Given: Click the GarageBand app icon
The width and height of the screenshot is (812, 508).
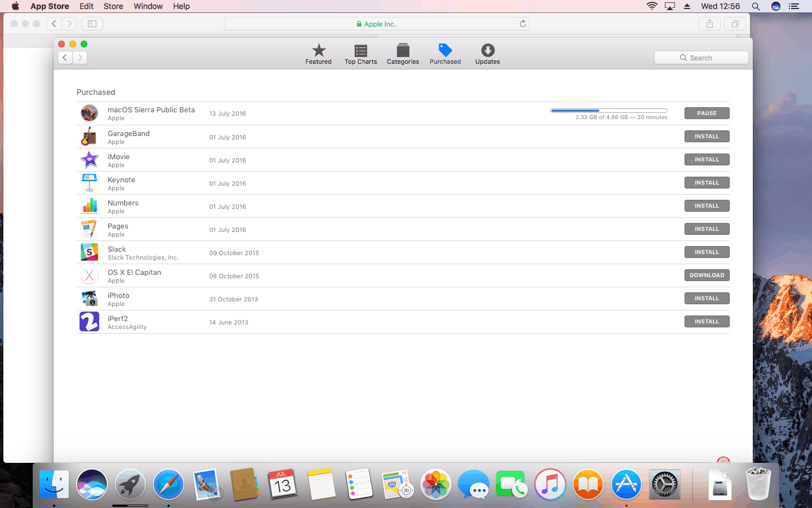Looking at the screenshot, I should pyautogui.click(x=89, y=136).
